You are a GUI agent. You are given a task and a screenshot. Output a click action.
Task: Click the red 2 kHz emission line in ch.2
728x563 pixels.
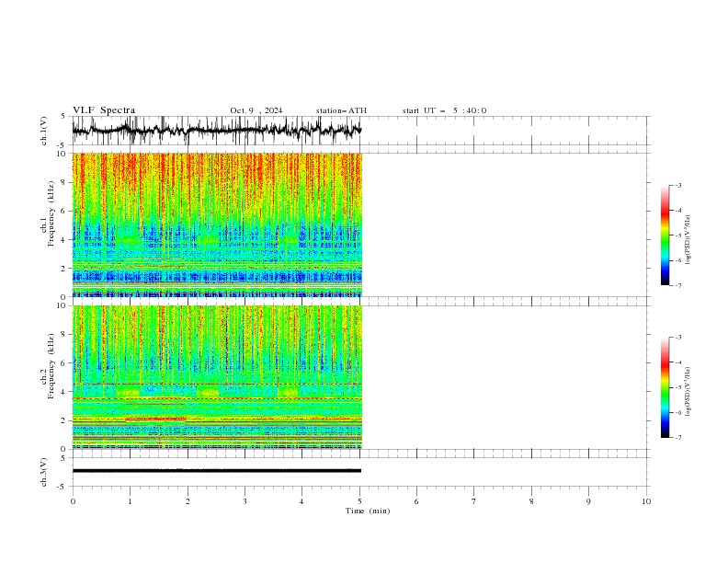tap(155, 419)
